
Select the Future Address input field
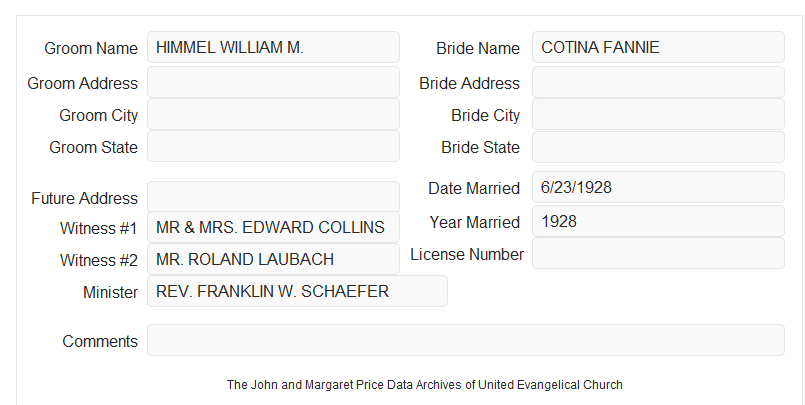pyautogui.click(x=273, y=197)
